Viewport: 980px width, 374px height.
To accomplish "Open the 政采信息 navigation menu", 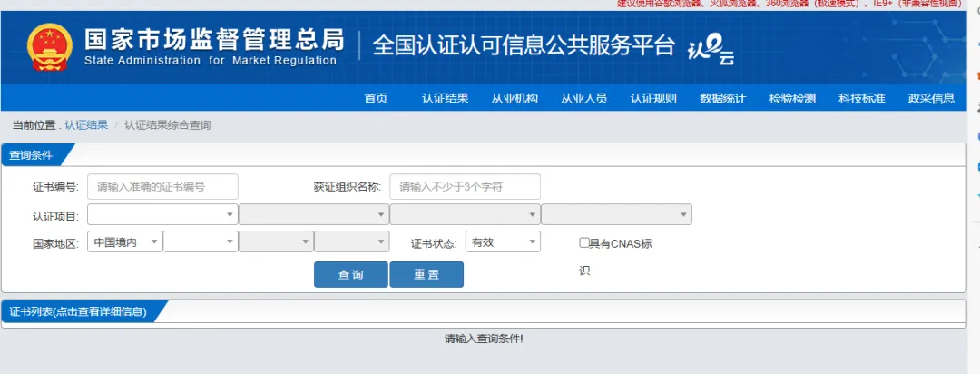I will (x=931, y=98).
